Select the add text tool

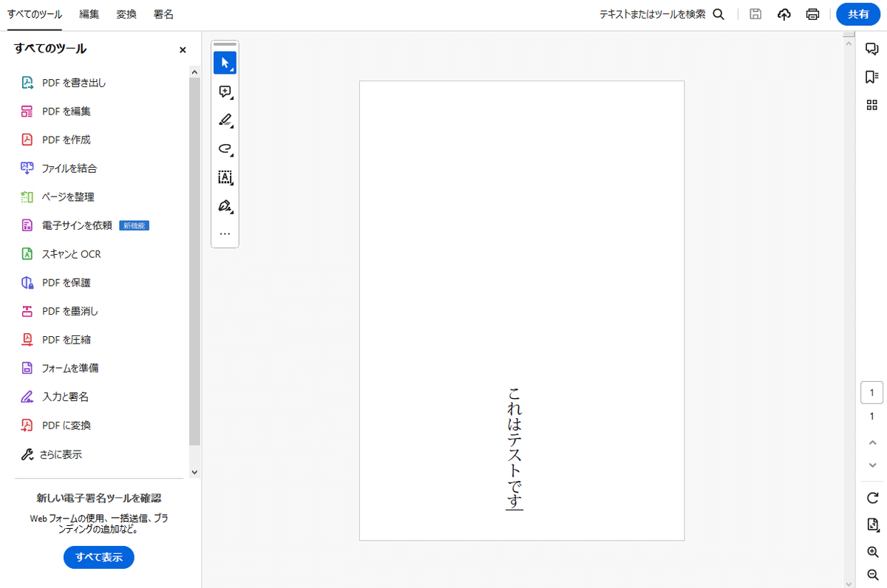coord(225,177)
